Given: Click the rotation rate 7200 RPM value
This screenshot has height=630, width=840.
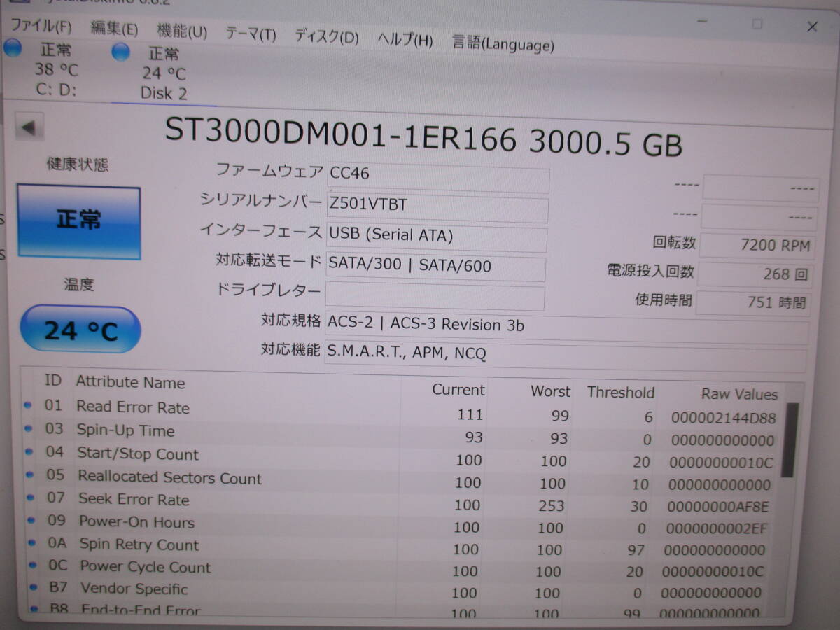Looking at the screenshot, I should [757, 245].
